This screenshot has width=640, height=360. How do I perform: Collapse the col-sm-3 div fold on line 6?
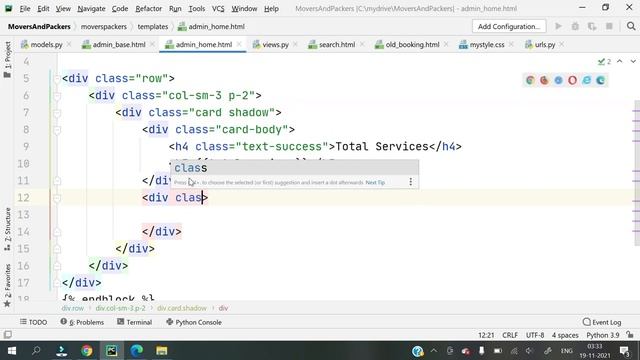click(x=57, y=96)
